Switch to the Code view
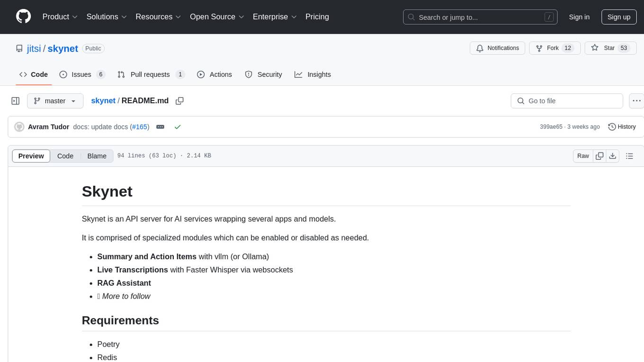This screenshot has width=644, height=362. click(x=65, y=156)
